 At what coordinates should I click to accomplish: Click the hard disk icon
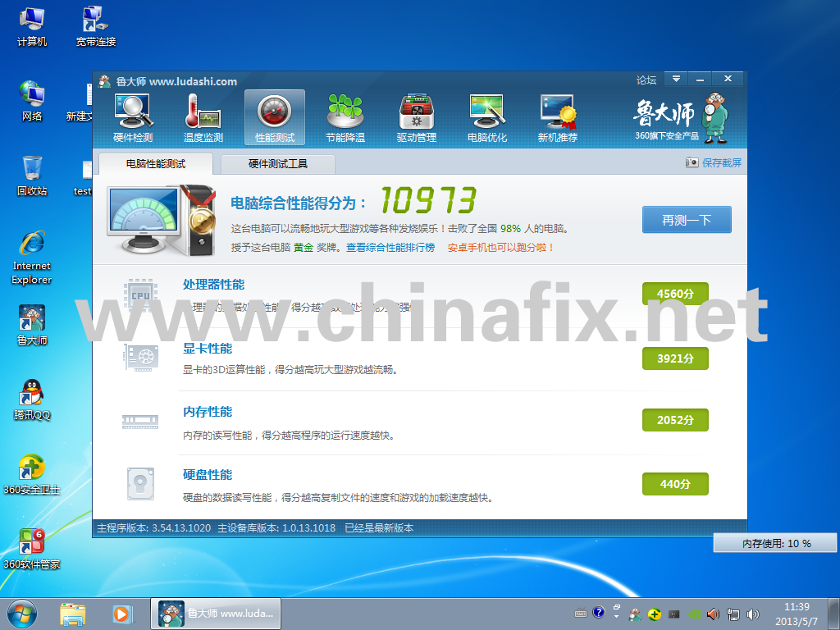point(140,484)
